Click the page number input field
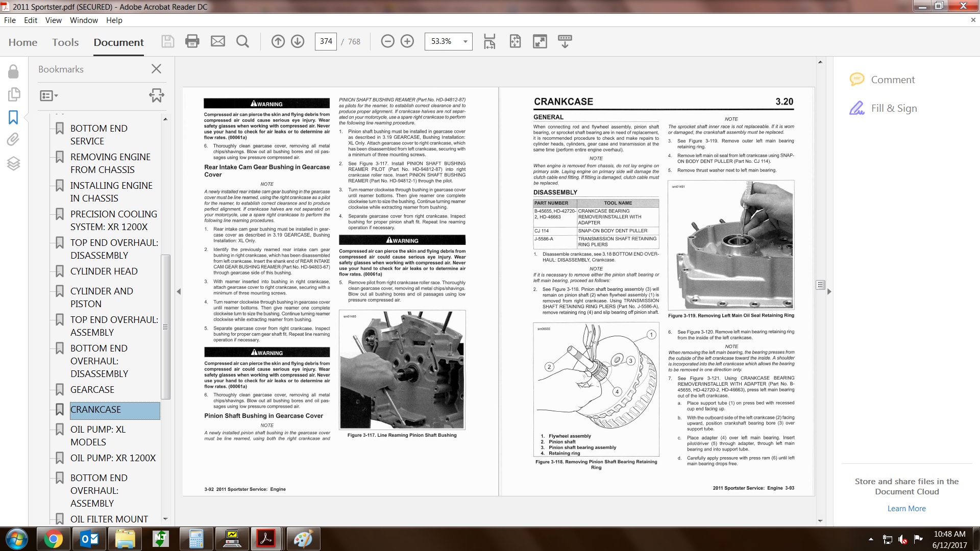This screenshot has height=551, width=980. [326, 41]
